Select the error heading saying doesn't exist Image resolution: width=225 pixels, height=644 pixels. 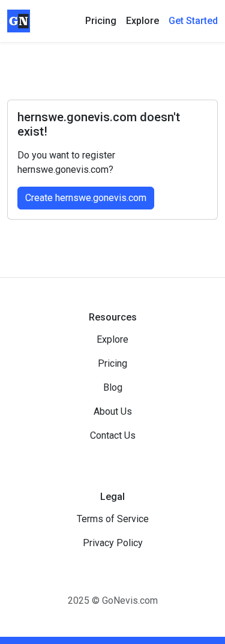click(x=98, y=124)
